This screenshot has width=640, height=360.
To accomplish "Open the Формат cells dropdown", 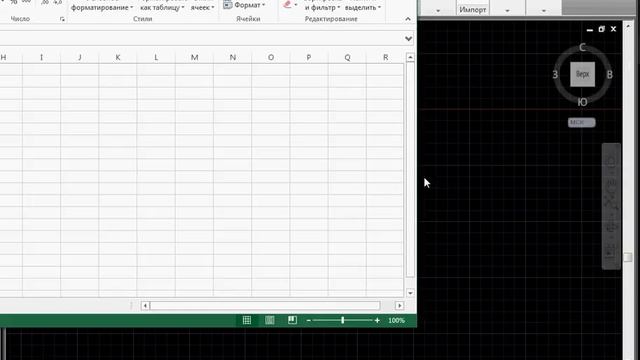I will point(244,5).
